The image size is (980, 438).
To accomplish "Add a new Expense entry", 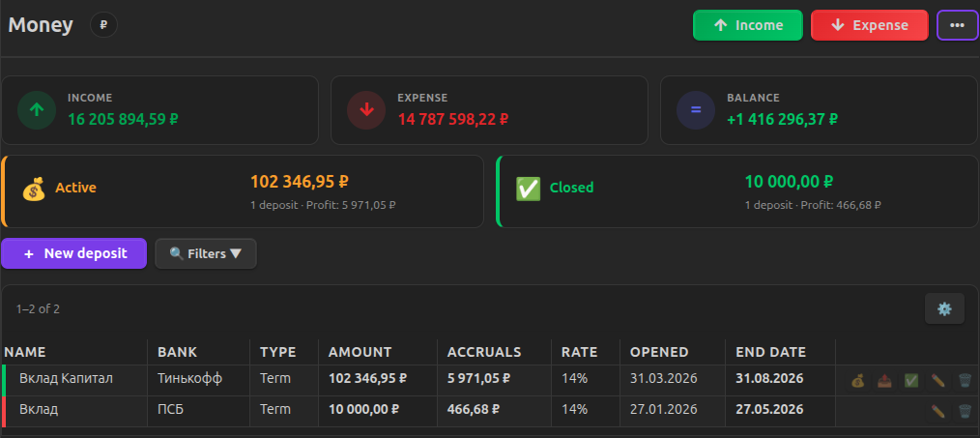I will coord(870,26).
